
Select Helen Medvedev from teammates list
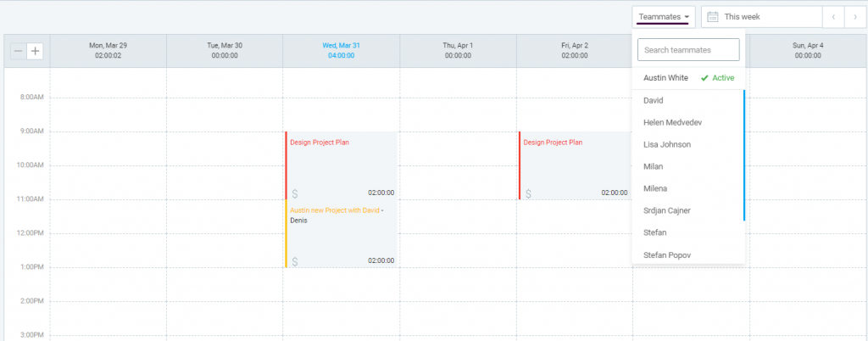tap(672, 122)
